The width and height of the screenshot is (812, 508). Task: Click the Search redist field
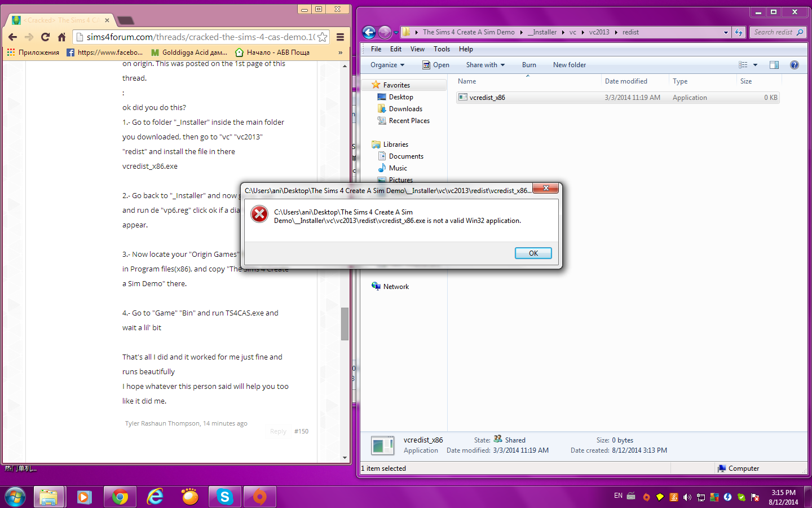click(773, 32)
